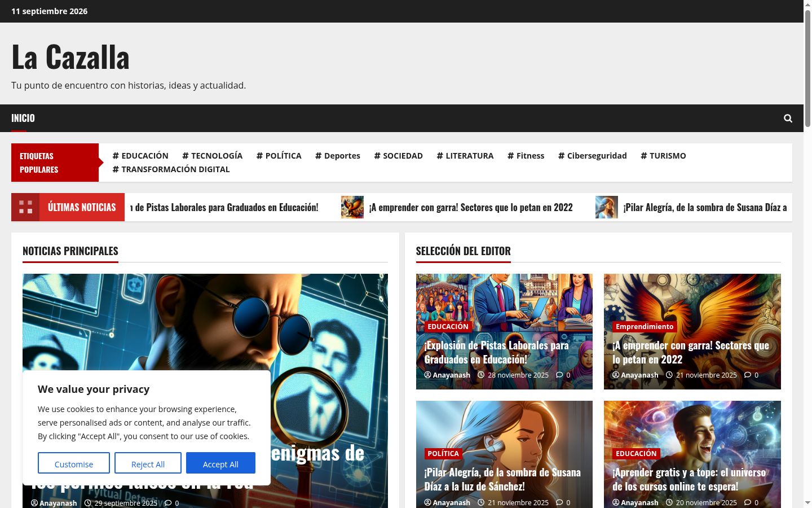Open Emprendimiento category badge
Image resolution: width=812 pixels, height=508 pixels.
645,326
